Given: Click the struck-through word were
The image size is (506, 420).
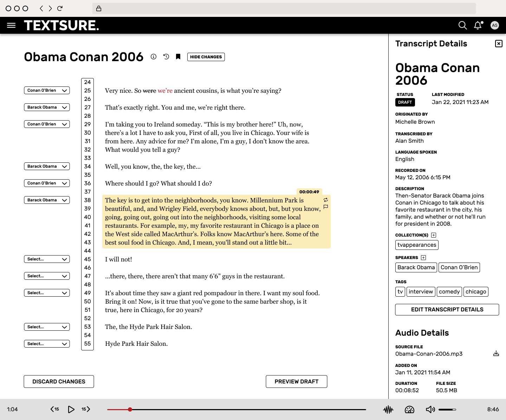Looking at the screenshot, I should click(149, 91).
